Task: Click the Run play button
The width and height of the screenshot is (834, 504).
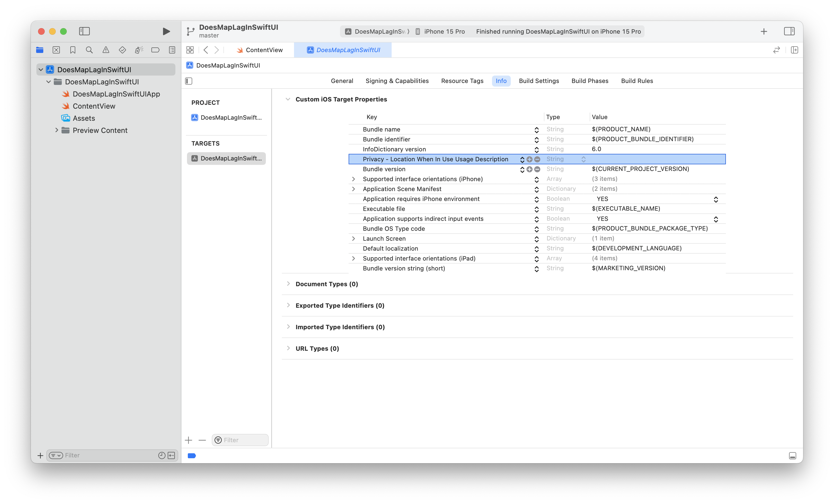Action: pyautogui.click(x=166, y=31)
